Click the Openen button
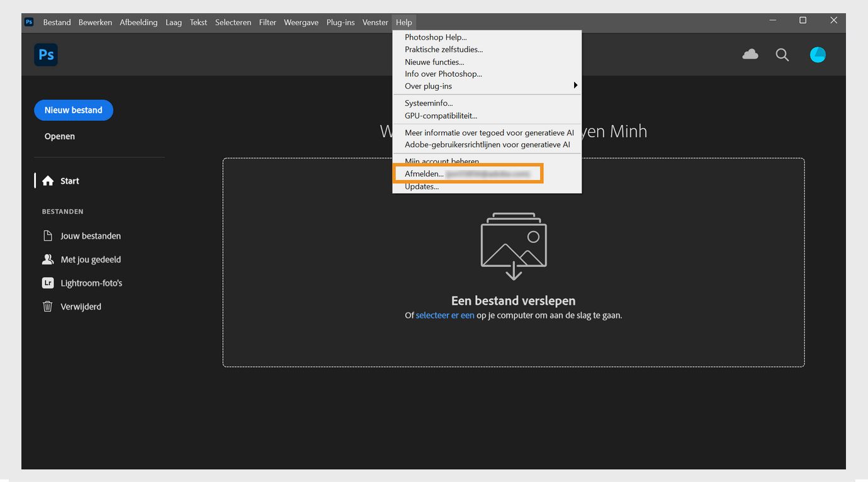This screenshot has width=868, height=482. (x=60, y=137)
